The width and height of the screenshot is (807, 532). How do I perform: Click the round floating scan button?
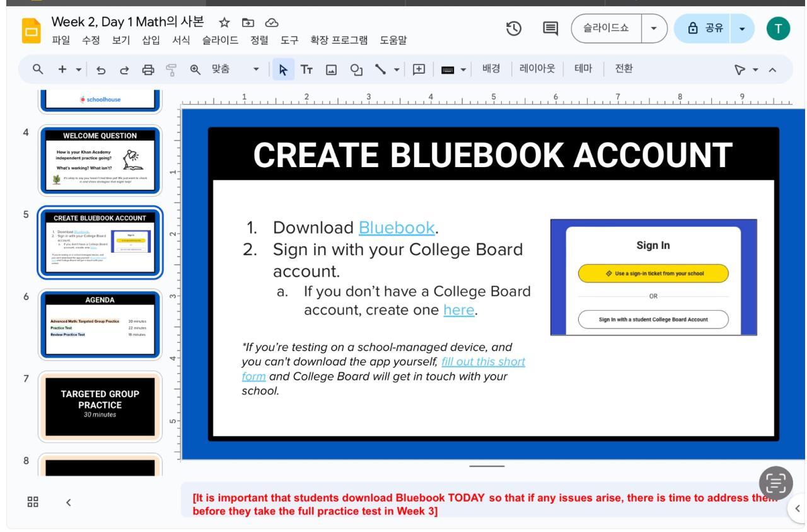click(775, 484)
